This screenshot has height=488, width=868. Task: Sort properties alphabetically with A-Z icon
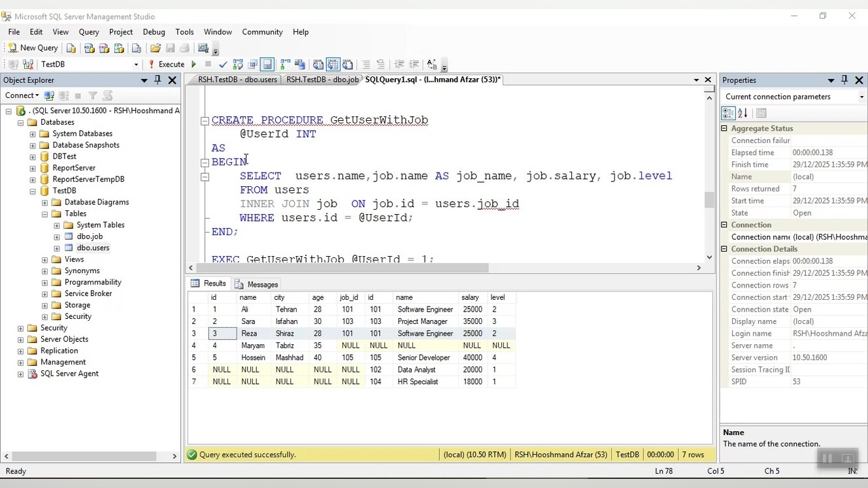pyautogui.click(x=743, y=113)
